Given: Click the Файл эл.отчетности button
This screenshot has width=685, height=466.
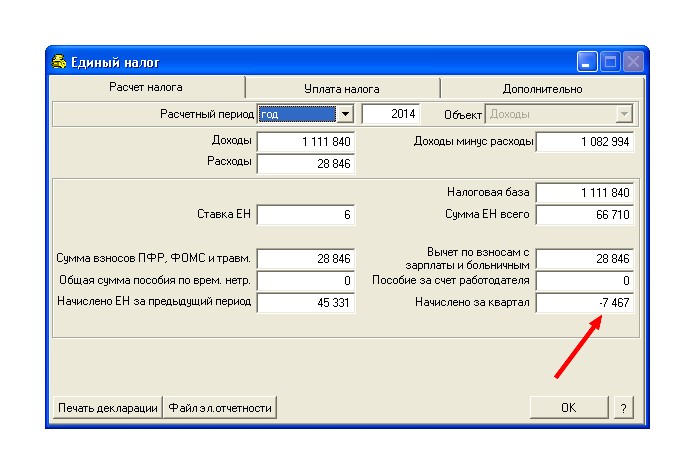Looking at the screenshot, I should (220, 408).
